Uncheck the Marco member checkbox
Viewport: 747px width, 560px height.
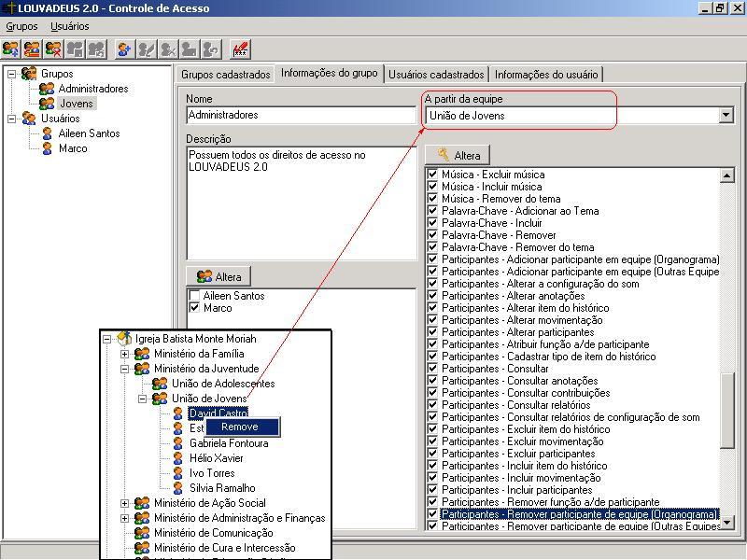[194, 308]
